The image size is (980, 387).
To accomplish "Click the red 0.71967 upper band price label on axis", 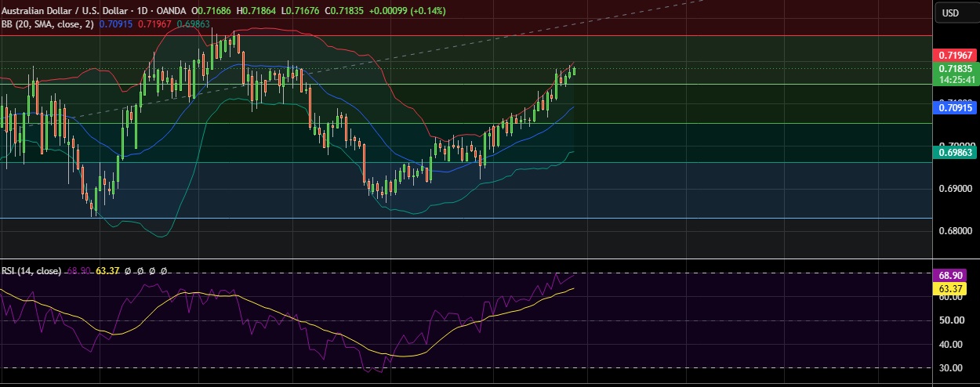I will tap(954, 56).
